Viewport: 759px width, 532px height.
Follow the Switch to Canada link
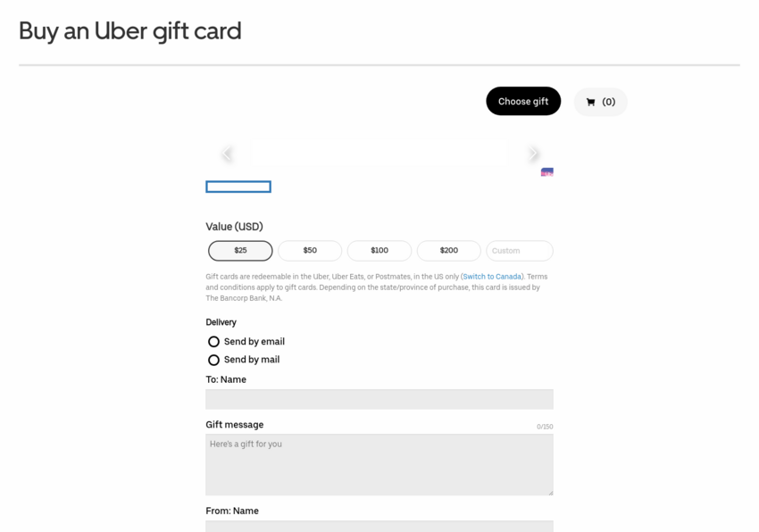(492, 277)
